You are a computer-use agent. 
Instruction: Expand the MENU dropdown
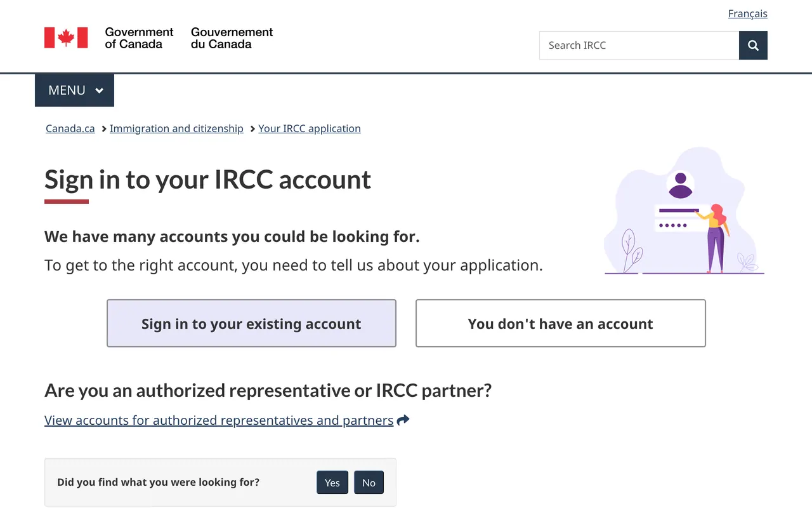(75, 90)
